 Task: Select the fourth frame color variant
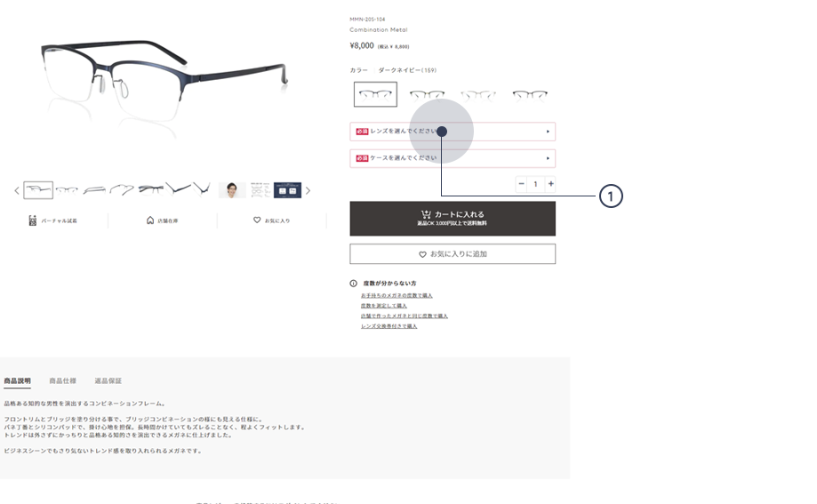[529, 94]
